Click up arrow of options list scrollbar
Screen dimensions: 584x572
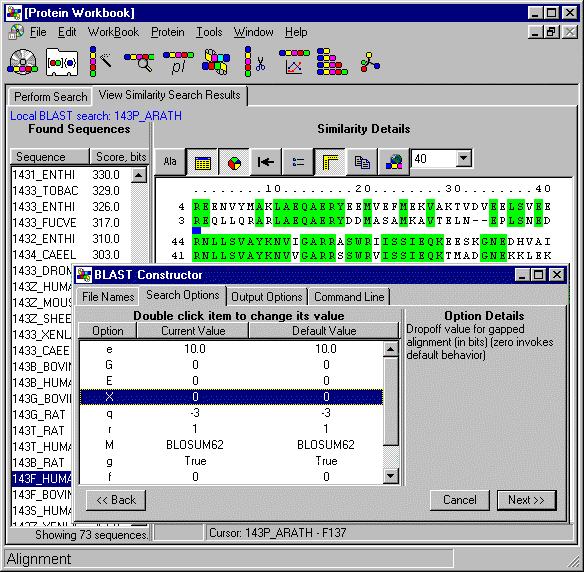391,349
